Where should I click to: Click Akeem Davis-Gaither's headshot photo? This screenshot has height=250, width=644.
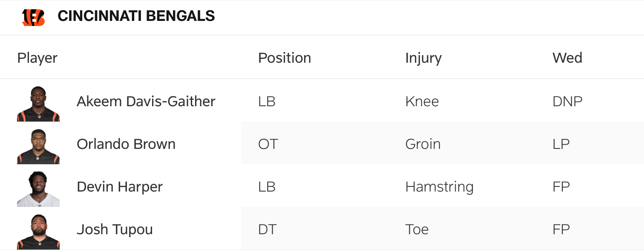(x=38, y=104)
